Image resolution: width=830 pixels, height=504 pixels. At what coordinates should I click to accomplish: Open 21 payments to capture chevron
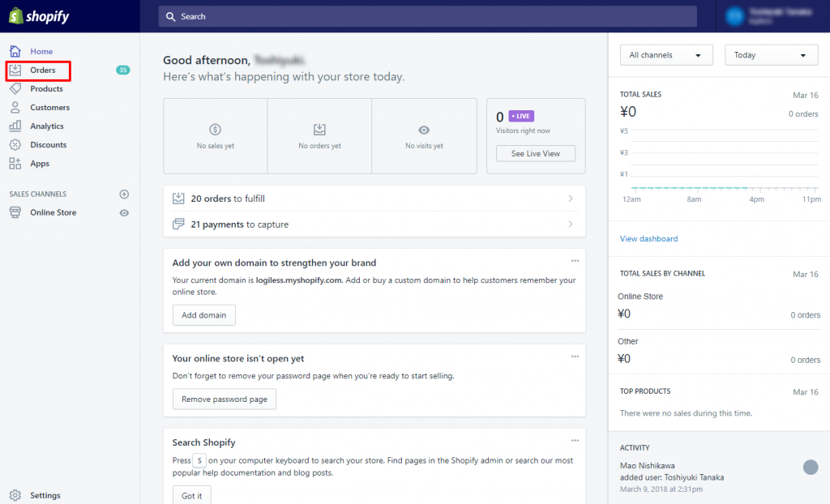pyautogui.click(x=571, y=224)
